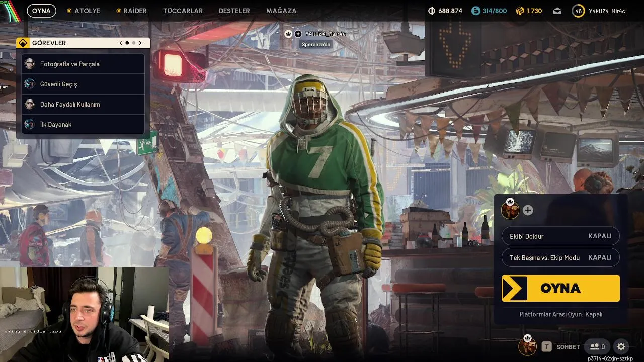Image resolution: width=644 pixels, height=362 pixels.
Task: Click the 688.874 coin balance value
Action: tap(450, 11)
